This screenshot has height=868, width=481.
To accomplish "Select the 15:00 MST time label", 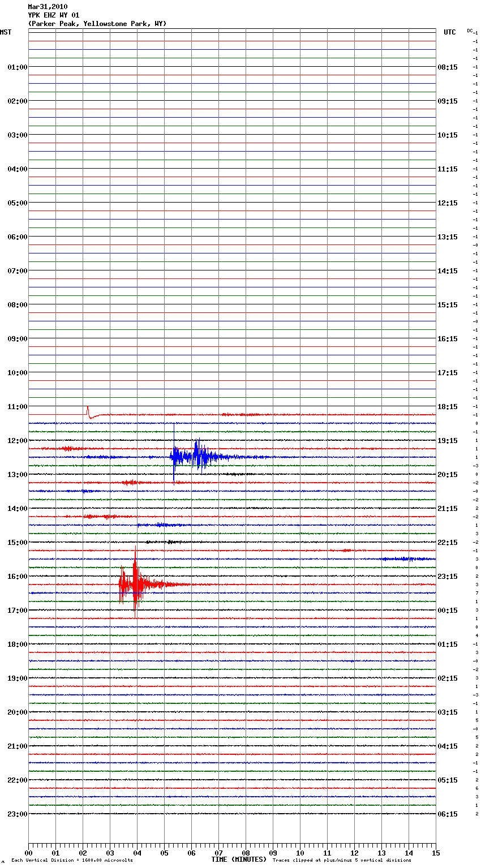I will [x=18, y=543].
